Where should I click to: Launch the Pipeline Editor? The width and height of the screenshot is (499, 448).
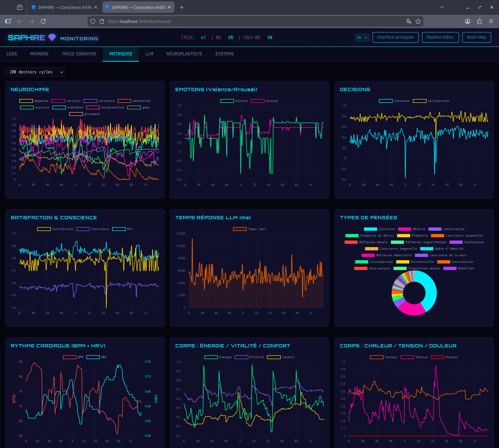pyautogui.click(x=440, y=37)
